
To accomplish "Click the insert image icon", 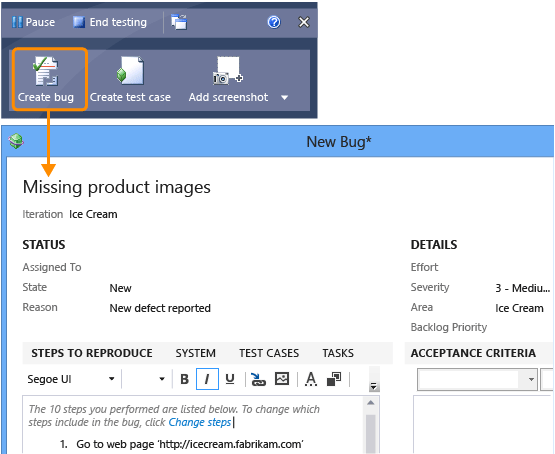I will tap(282, 379).
